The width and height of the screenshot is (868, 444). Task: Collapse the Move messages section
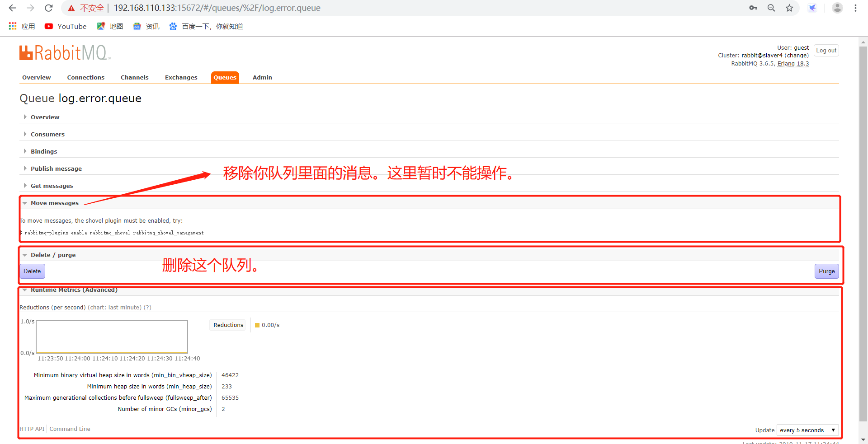tap(54, 203)
